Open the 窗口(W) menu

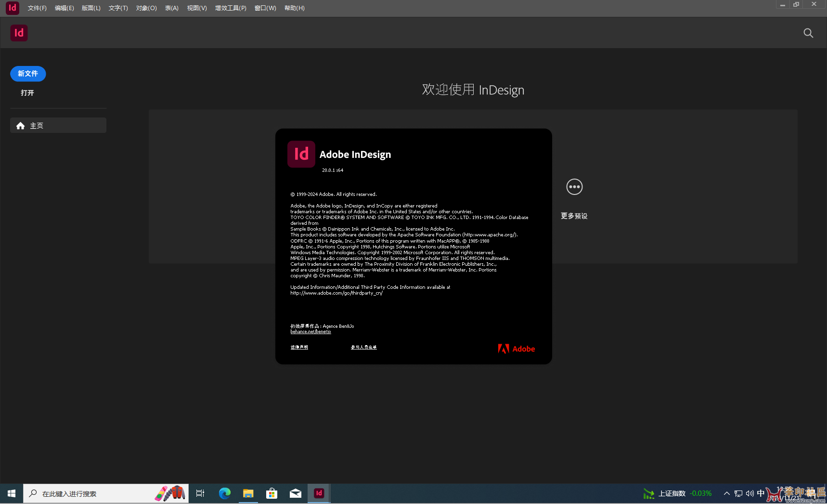click(265, 8)
